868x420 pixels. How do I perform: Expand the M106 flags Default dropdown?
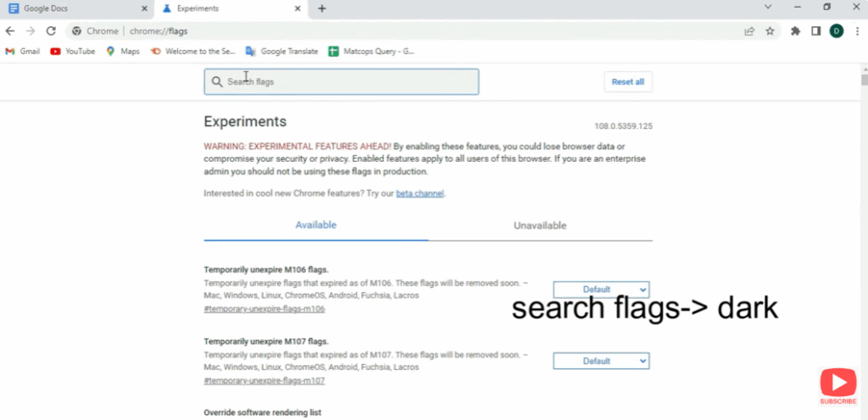601,290
